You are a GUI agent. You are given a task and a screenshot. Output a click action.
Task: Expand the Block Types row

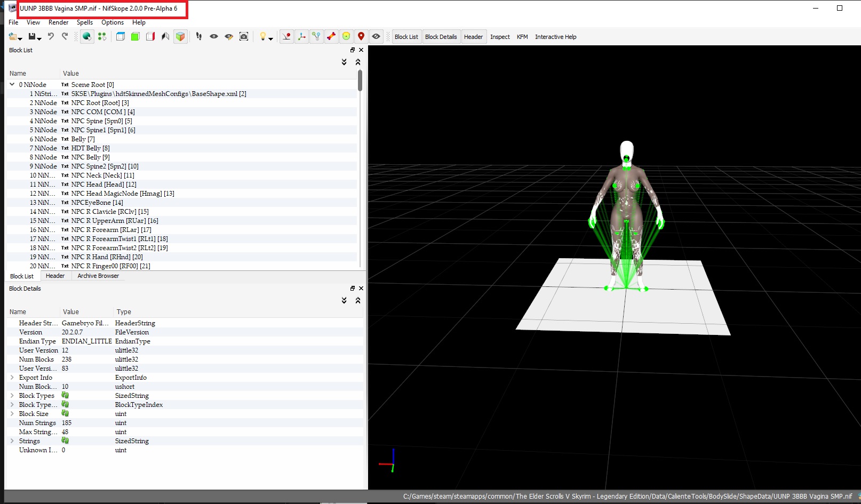click(12, 396)
